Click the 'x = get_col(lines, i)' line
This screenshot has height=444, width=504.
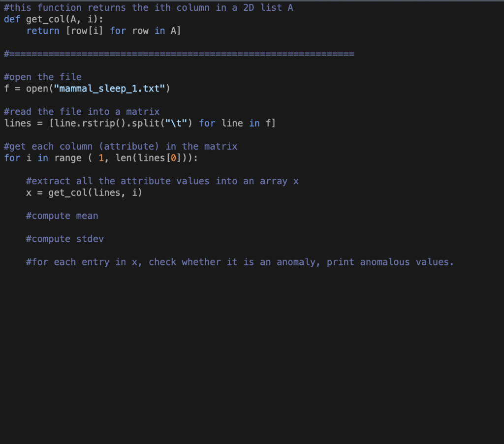point(84,193)
